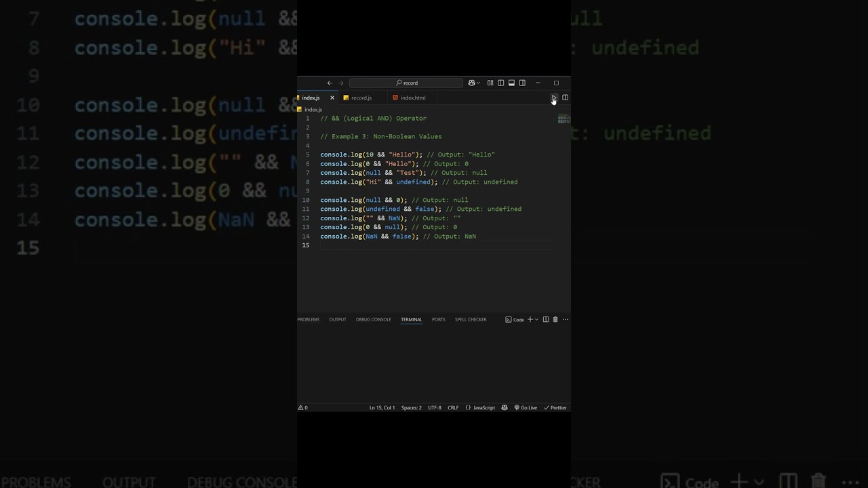Image resolution: width=868 pixels, height=488 pixels.
Task: Toggle the primary side bar
Action: pos(501,83)
